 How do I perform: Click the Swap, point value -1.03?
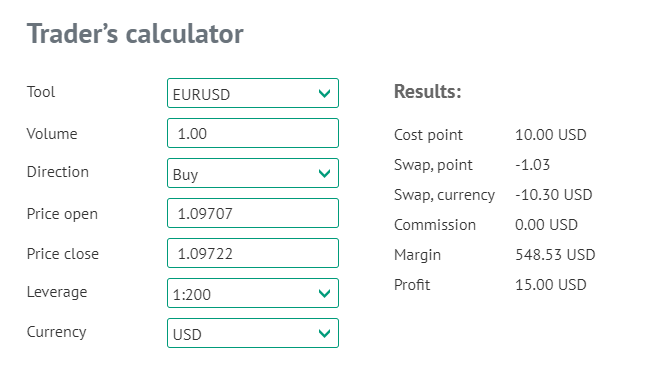tap(532, 165)
